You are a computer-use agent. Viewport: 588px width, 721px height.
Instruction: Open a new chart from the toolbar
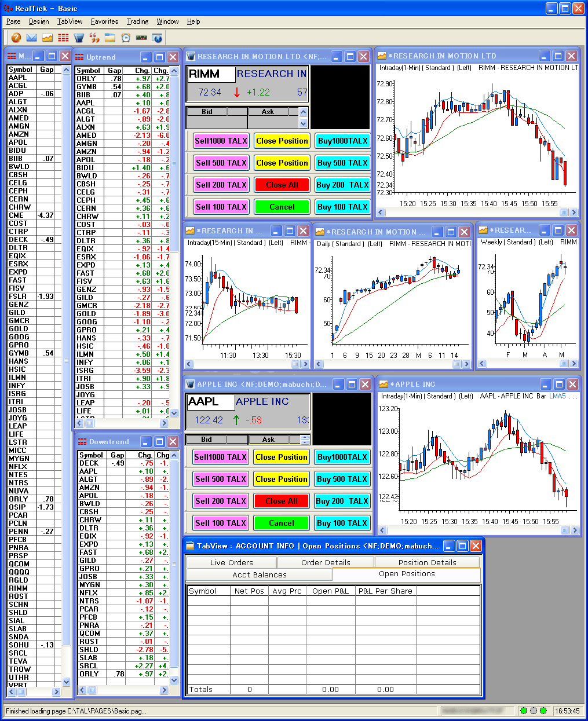48,38
